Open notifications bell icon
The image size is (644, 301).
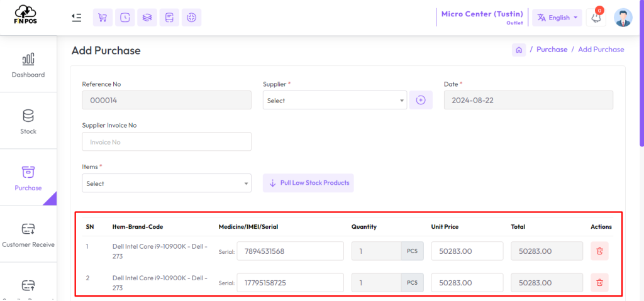(596, 17)
